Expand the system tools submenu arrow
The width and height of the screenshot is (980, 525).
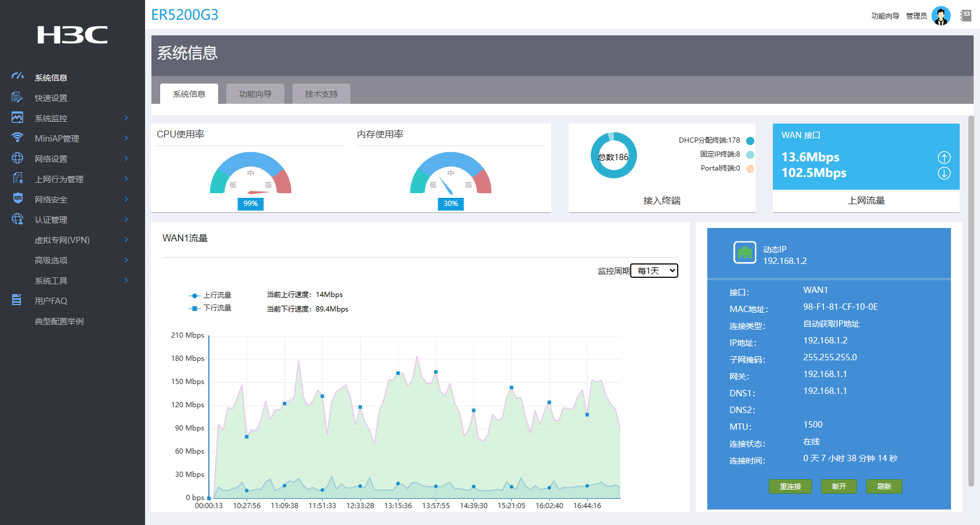pos(126,280)
